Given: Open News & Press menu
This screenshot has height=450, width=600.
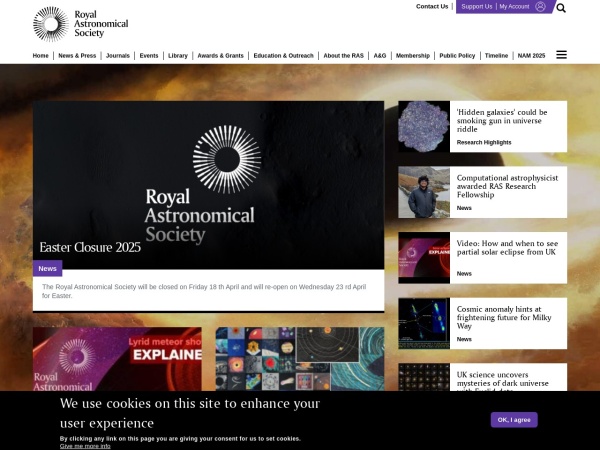Looking at the screenshot, I should pyautogui.click(x=77, y=55).
